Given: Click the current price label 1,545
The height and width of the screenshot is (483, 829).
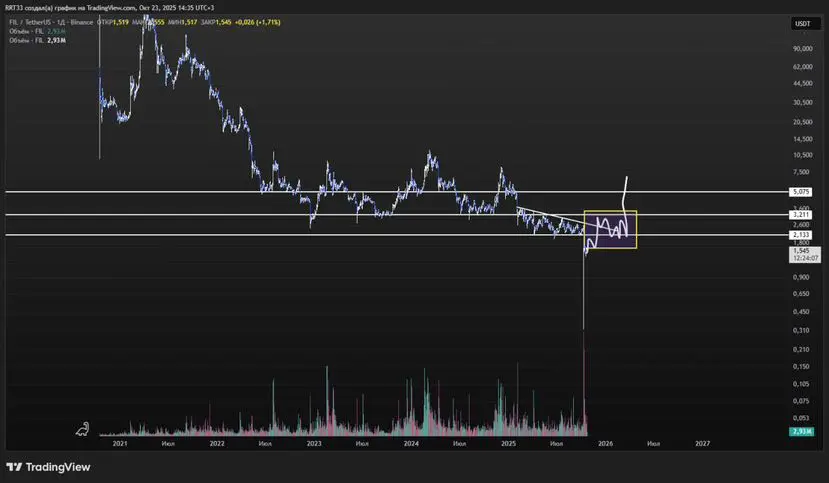Looking at the screenshot, I should click(x=805, y=254).
